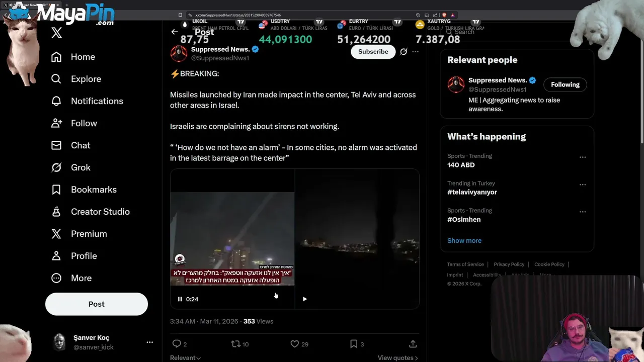644x362 pixels.
Task: Open Privacy Policy link
Action: point(509,264)
